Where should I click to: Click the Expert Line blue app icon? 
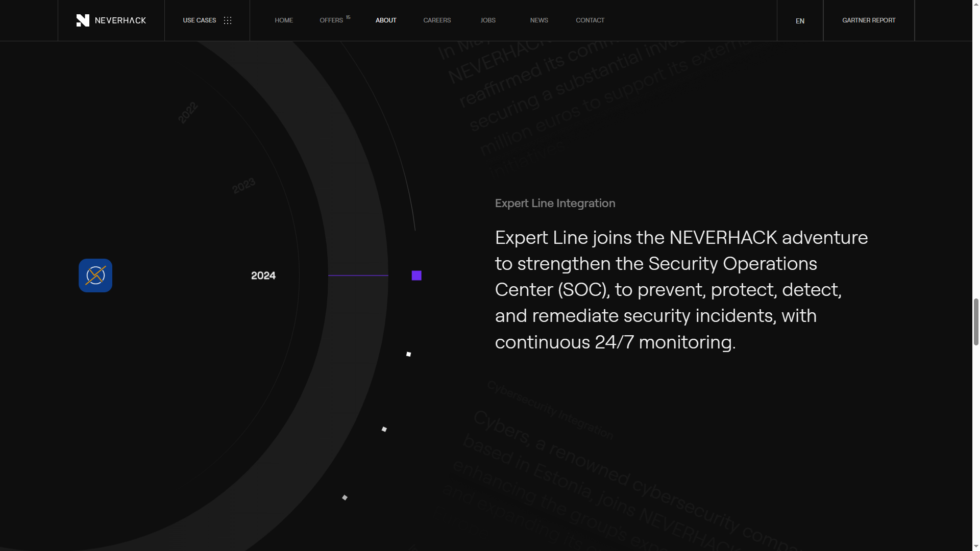click(95, 275)
